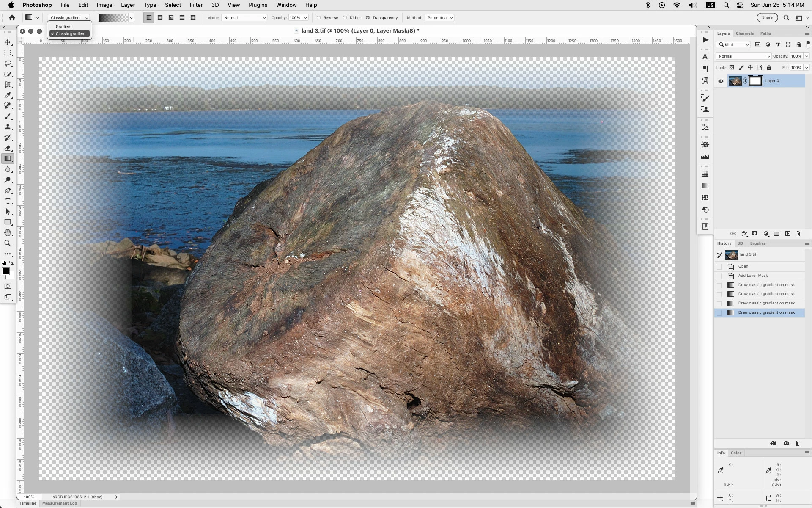Create new snapshot camera icon in History
The width and height of the screenshot is (812, 508).
[786, 443]
